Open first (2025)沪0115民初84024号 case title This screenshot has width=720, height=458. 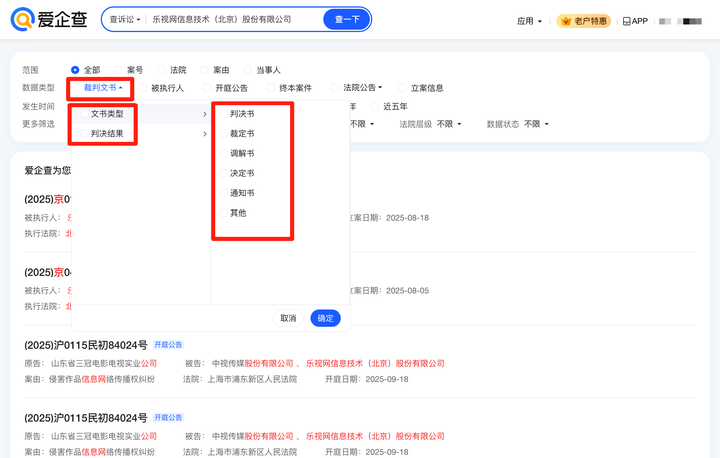[x=86, y=345]
